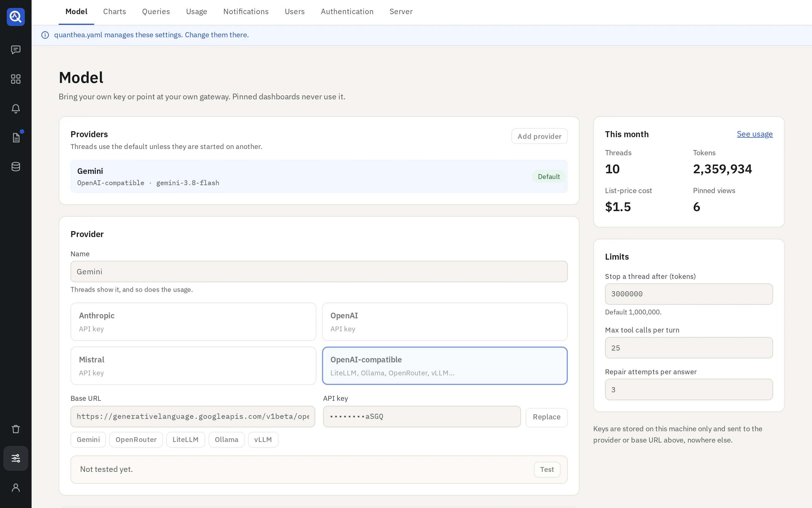Open the dashboards grid sidebar icon
The image size is (812, 508).
tap(16, 79)
